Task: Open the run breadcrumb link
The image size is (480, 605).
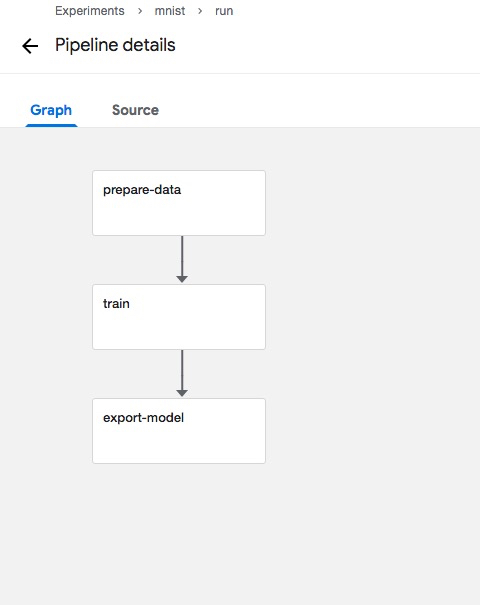Action: coord(224,11)
